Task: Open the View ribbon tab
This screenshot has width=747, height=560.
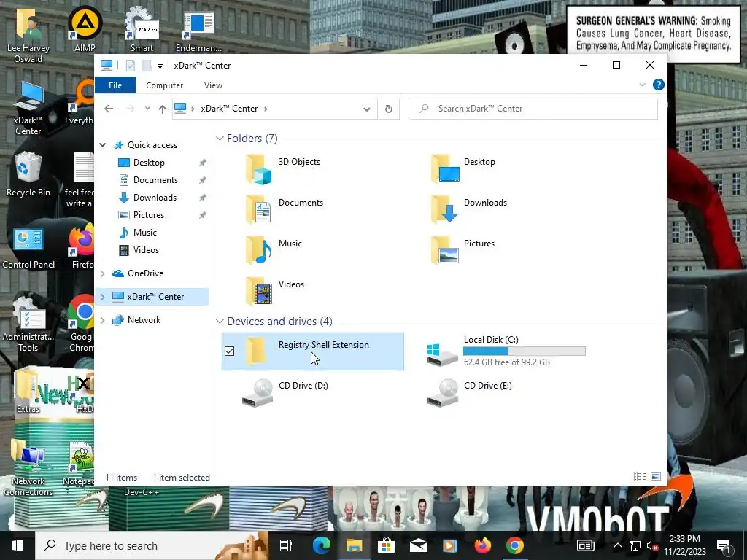Action: [213, 85]
